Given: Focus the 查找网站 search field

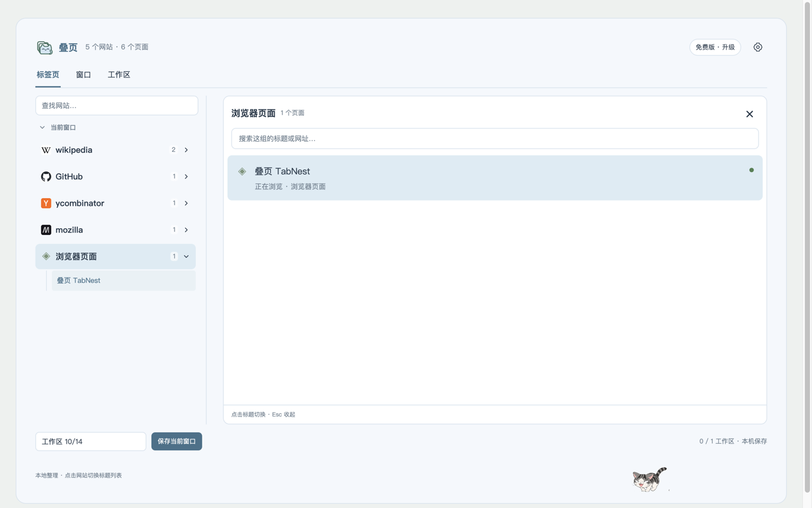Looking at the screenshot, I should click(x=117, y=105).
